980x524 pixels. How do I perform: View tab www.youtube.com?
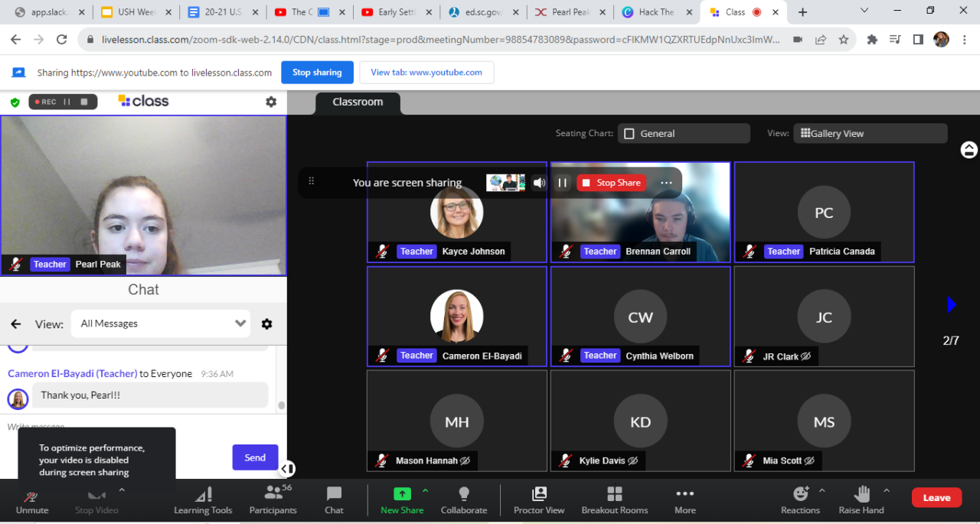click(x=426, y=73)
